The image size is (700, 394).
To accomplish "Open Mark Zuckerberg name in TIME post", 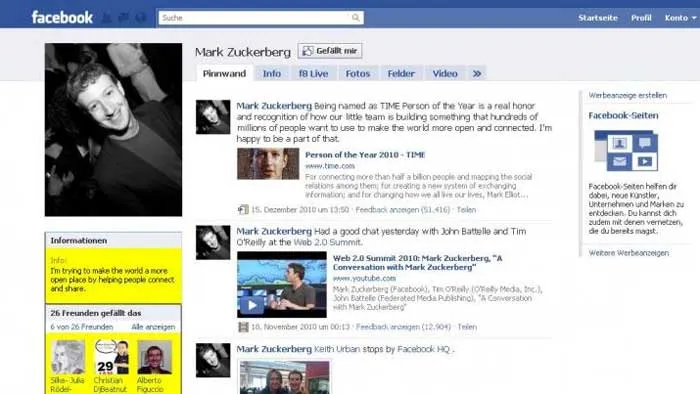I will point(274,106).
